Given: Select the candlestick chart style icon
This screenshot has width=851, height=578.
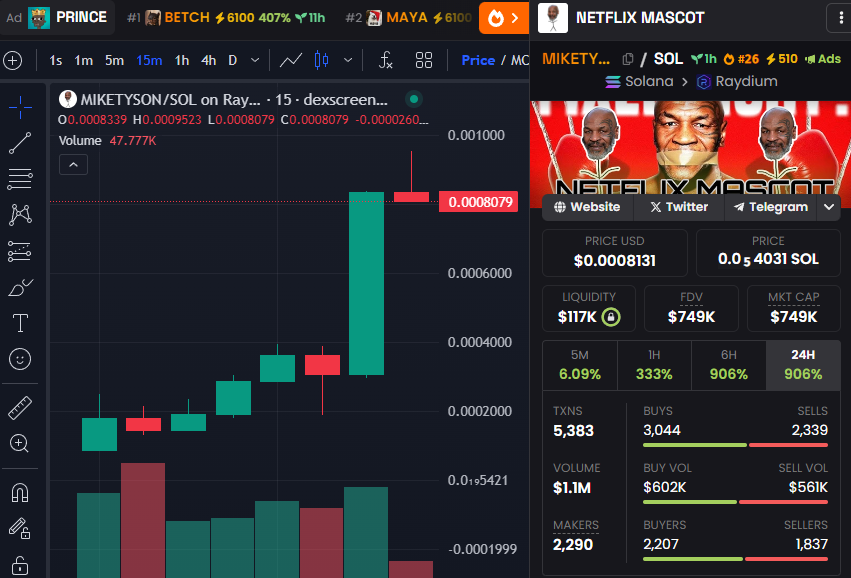Looking at the screenshot, I should point(321,60).
